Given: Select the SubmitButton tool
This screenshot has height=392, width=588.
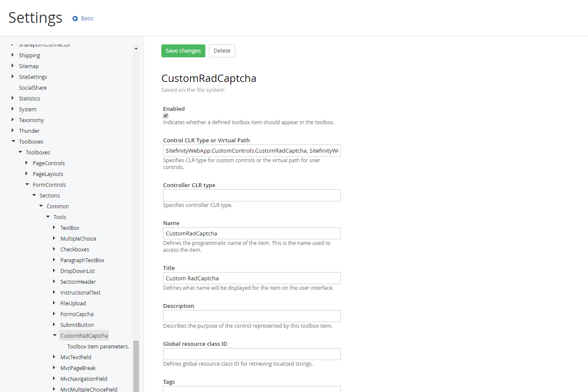Looking at the screenshot, I should click(77, 325).
